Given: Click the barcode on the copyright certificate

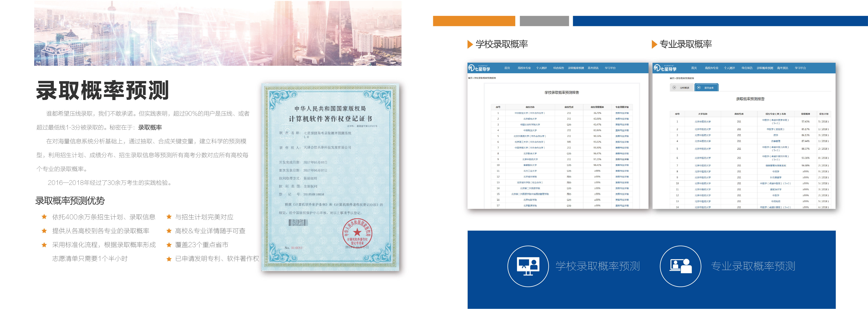Looking at the screenshot, I should [x=298, y=222].
